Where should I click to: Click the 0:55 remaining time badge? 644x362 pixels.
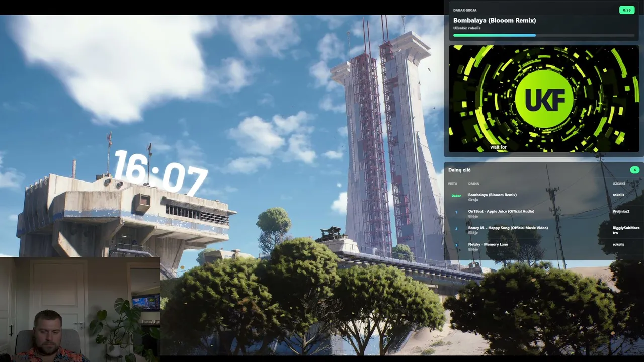(x=626, y=10)
